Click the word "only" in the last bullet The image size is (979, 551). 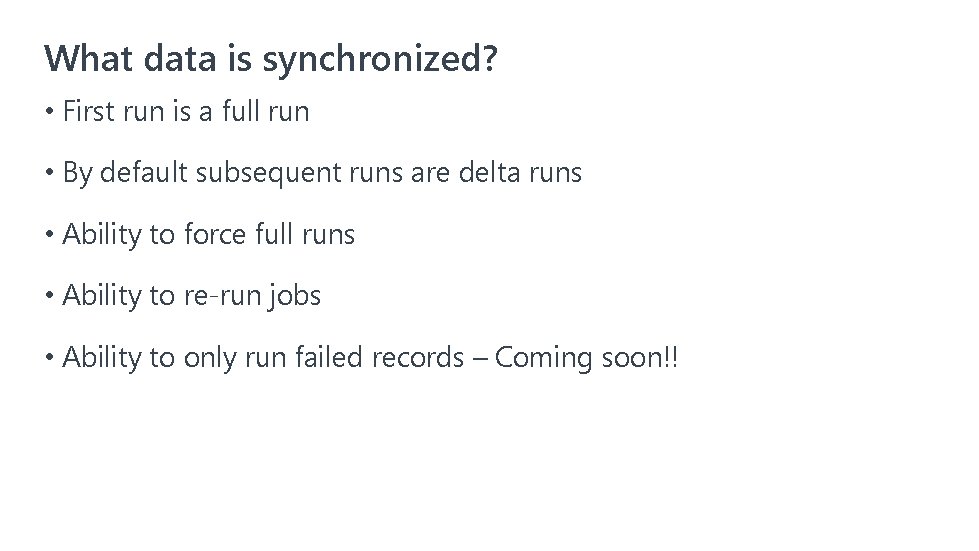coord(206,358)
